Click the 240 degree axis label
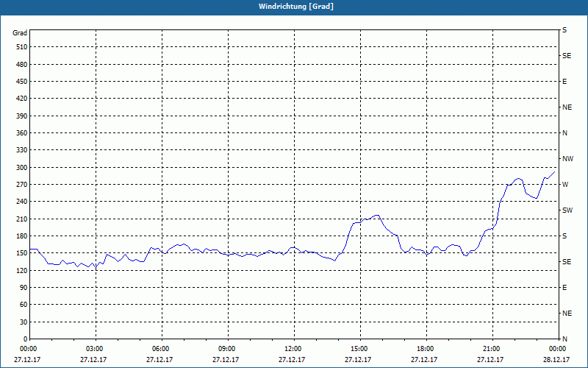This screenshot has width=588, height=368. click(x=22, y=202)
